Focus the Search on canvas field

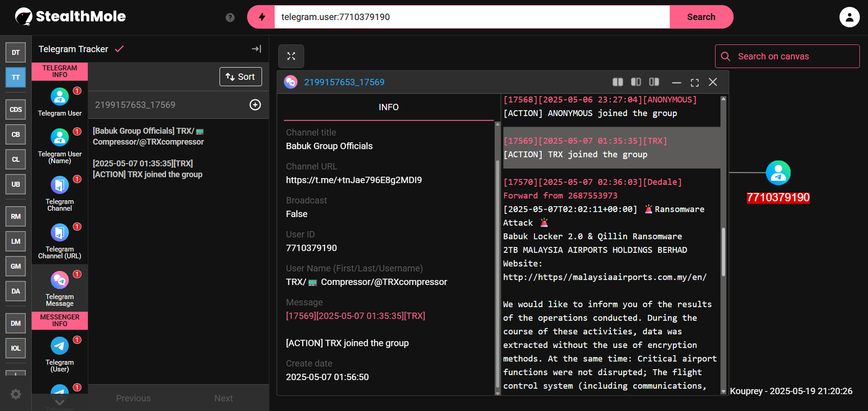coord(787,56)
